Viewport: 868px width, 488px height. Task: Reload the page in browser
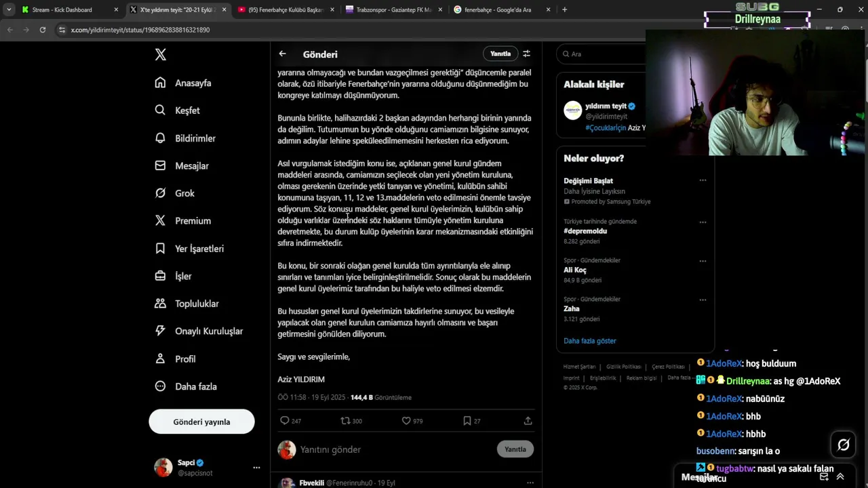pyautogui.click(x=43, y=30)
